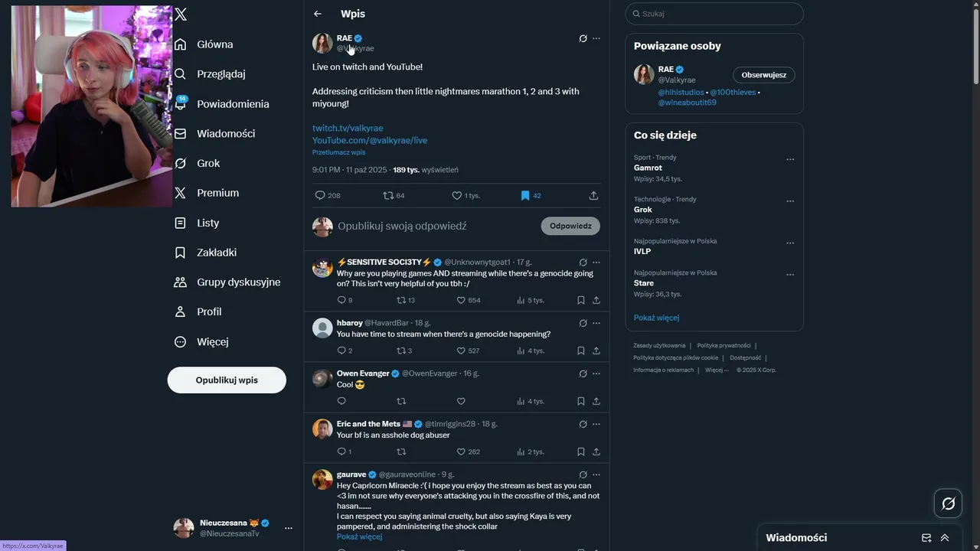Click the floating Grok button
This screenshot has width=980, height=551.
948,504
